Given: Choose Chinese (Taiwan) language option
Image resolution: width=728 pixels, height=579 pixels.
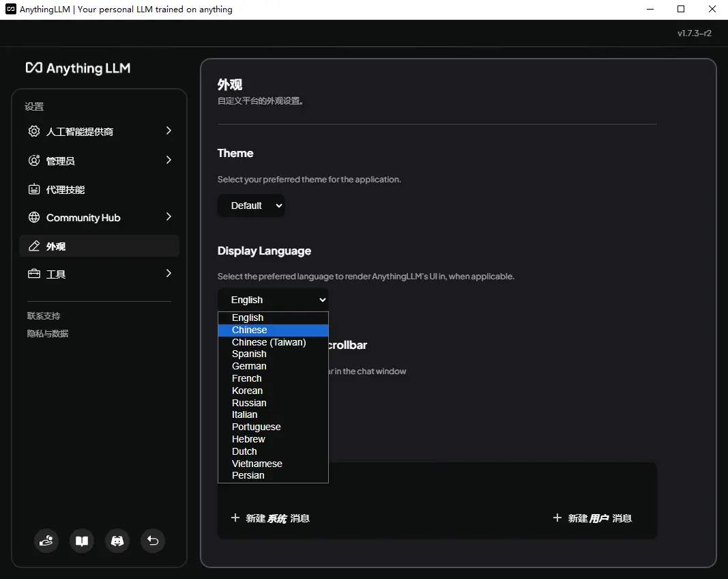Looking at the screenshot, I should 273,342.
